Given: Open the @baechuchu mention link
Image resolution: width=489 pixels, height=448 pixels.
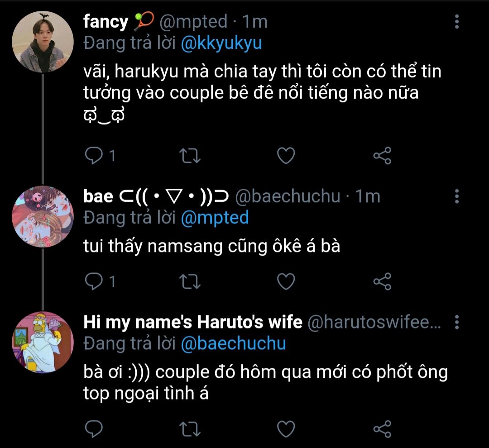Looking at the screenshot, I should click(x=233, y=343).
